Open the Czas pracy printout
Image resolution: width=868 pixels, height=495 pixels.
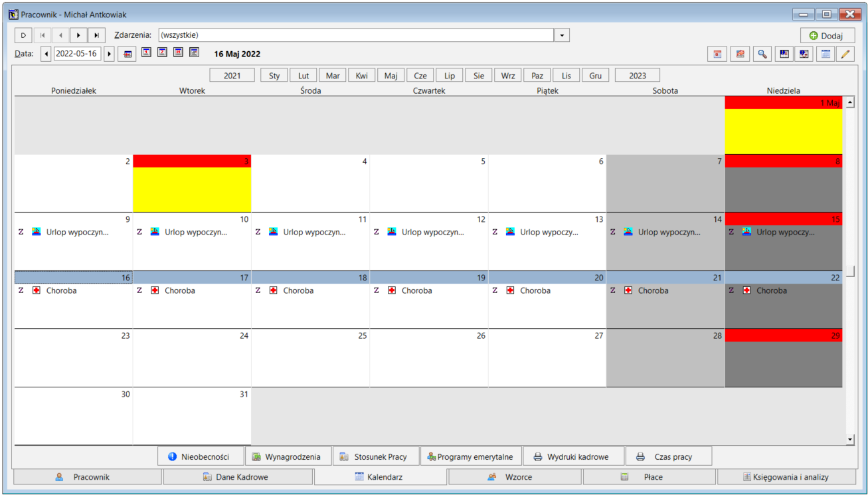pos(669,456)
